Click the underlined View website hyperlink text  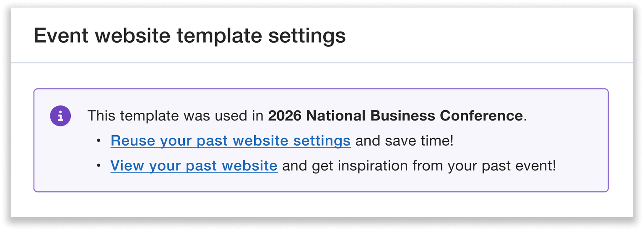(x=193, y=165)
